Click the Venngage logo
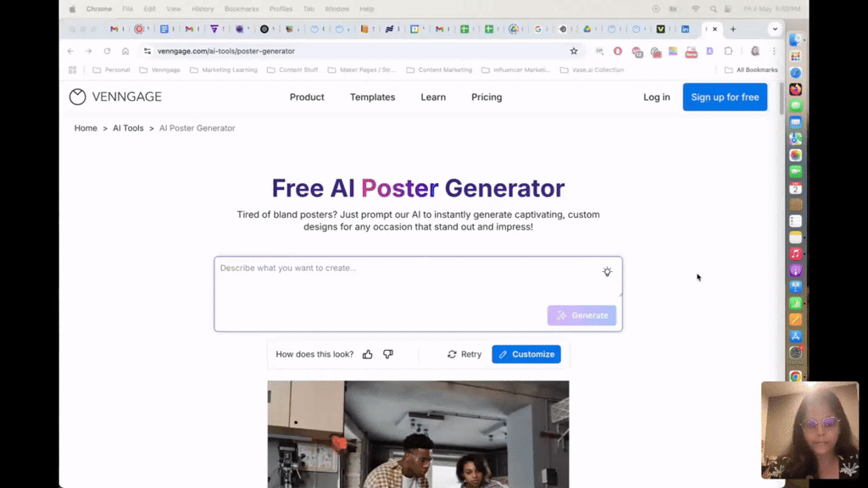This screenshot has height=488, width=868. pos(115,97)
